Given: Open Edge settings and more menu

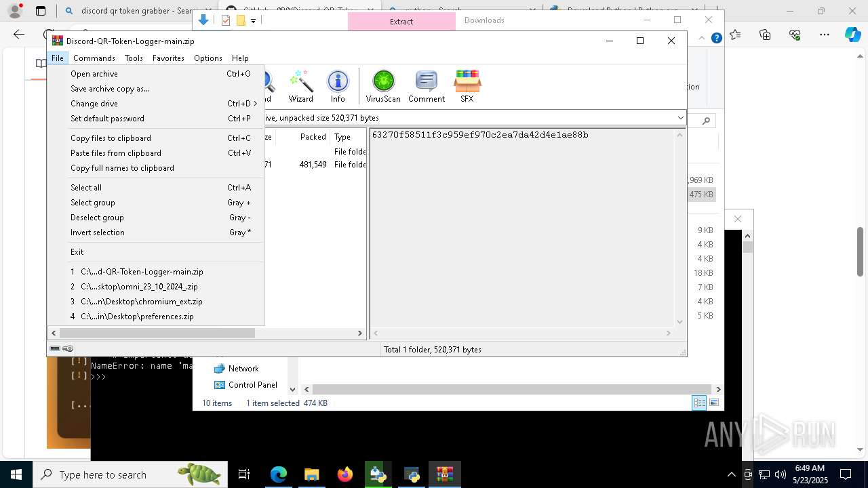Looking at the screenshot, I should (x=824, y=35).
